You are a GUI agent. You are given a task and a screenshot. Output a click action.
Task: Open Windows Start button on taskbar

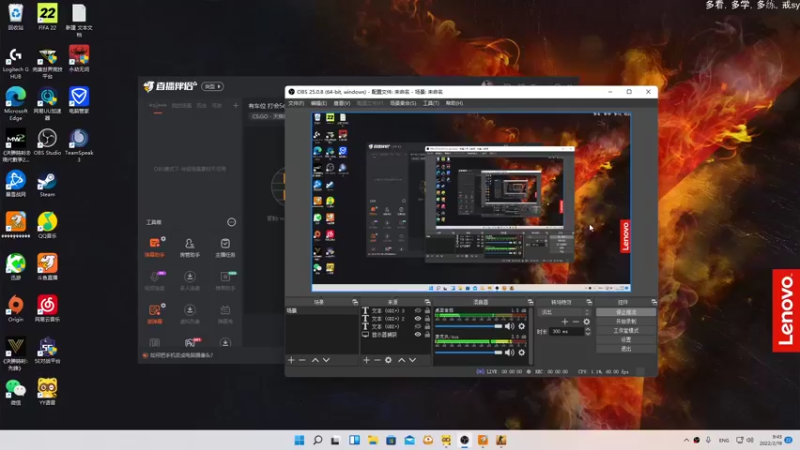(299, 440)
